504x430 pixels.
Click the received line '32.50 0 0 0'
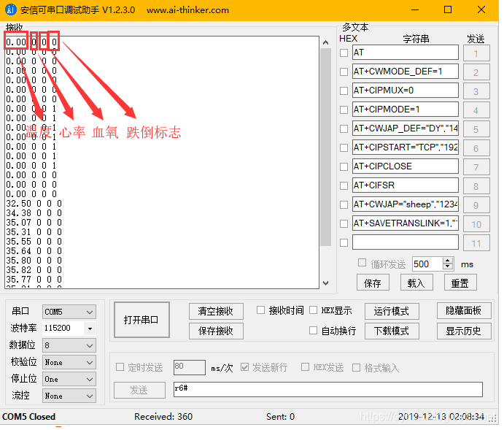[34, 204]
